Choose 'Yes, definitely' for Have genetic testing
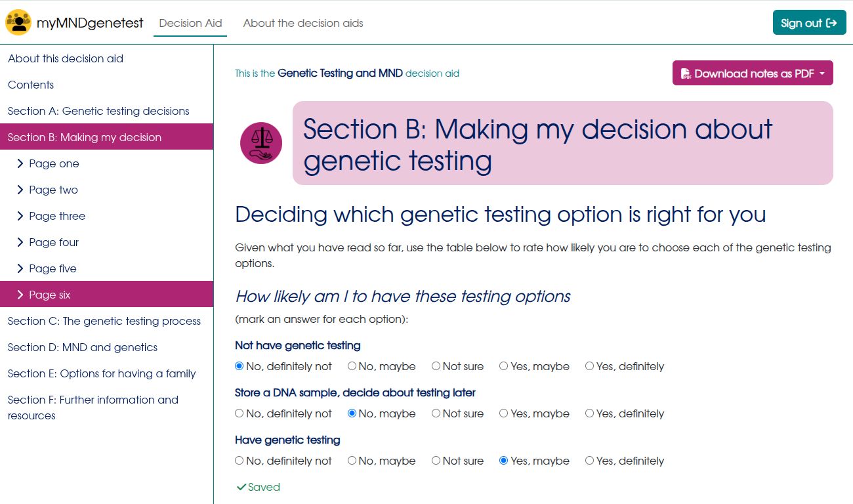This screenshot has width=853, height=504. 589,461
